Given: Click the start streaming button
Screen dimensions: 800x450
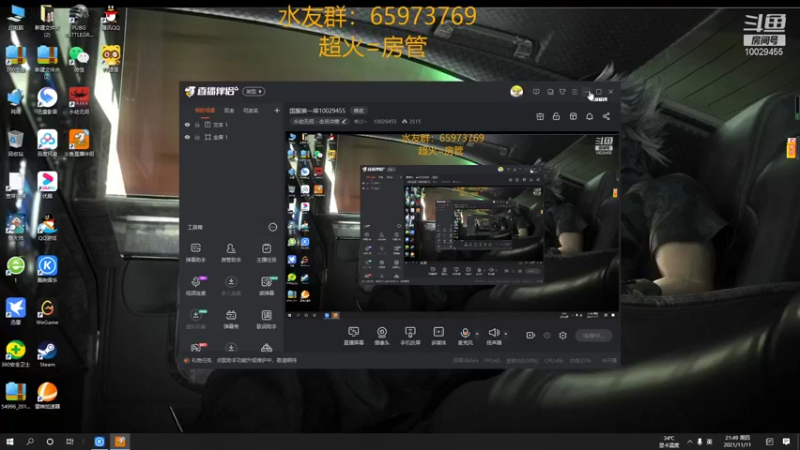Looking at the screenshot, I should tap(593, 335).
